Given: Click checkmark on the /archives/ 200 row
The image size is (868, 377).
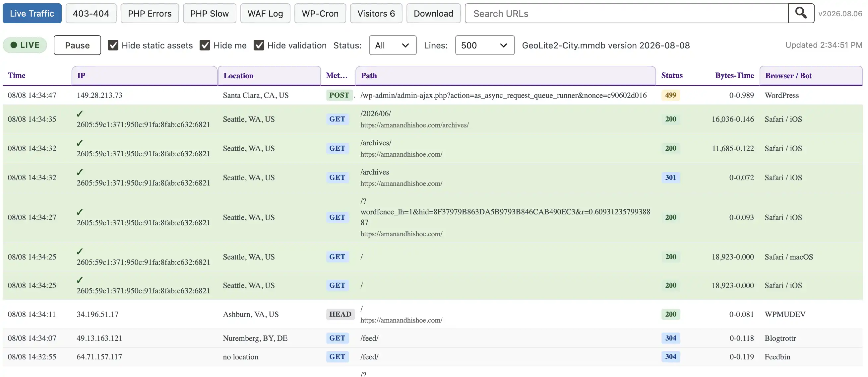Looking at the screenshot, I should click(80, 143).
